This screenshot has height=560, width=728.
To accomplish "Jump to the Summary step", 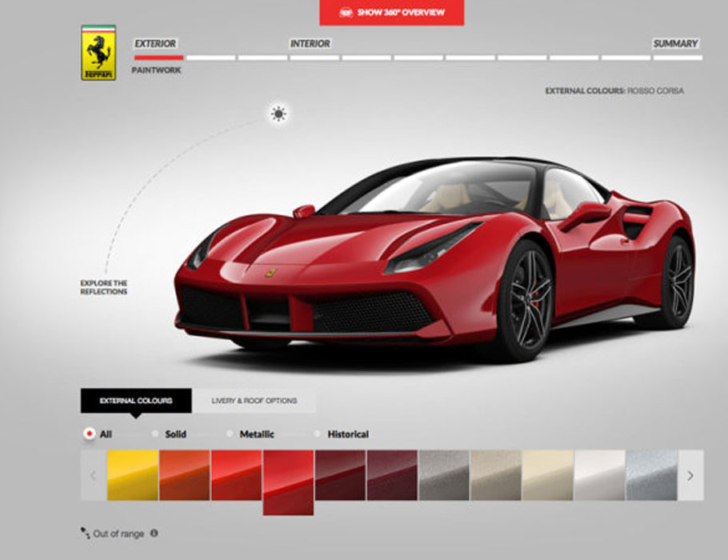I will [675, 44].
